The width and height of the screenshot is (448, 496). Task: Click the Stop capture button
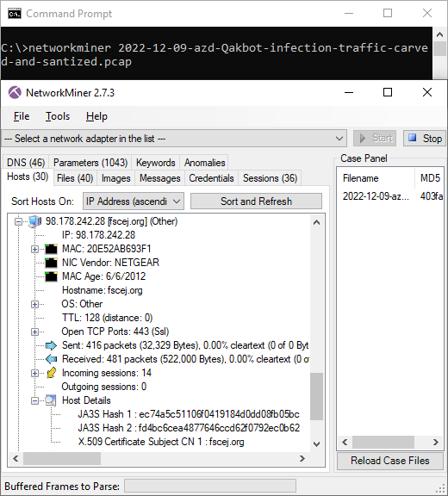point(425,139)
